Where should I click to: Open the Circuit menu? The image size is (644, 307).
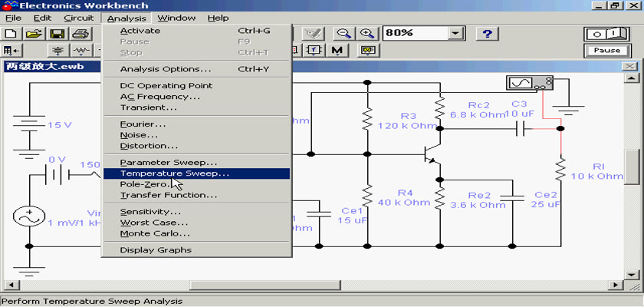click(78, 18)
